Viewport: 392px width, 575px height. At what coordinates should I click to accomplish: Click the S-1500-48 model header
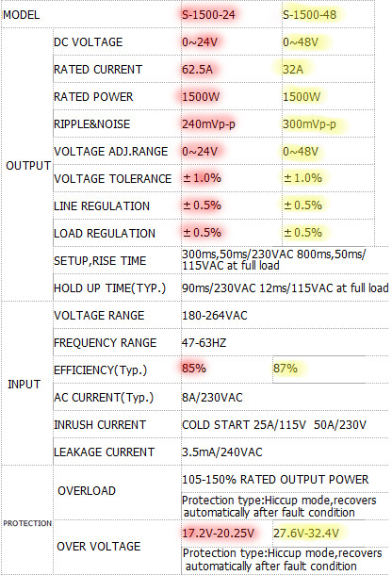309,15
